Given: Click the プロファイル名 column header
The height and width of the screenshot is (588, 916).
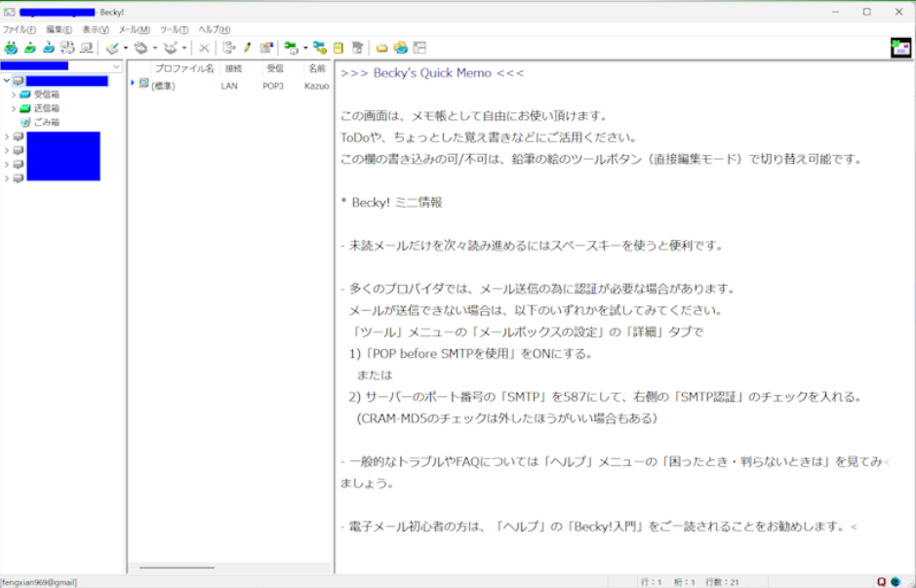Looking at the screenshot, I should [183, 69].
